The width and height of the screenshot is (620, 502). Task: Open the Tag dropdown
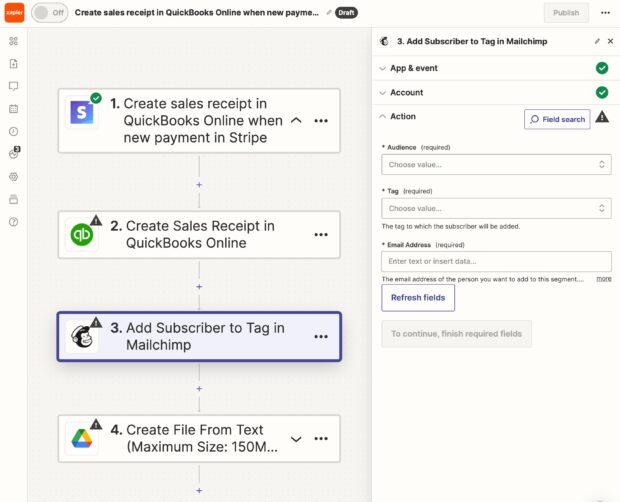pyautogui.click(x=496, y=208)
